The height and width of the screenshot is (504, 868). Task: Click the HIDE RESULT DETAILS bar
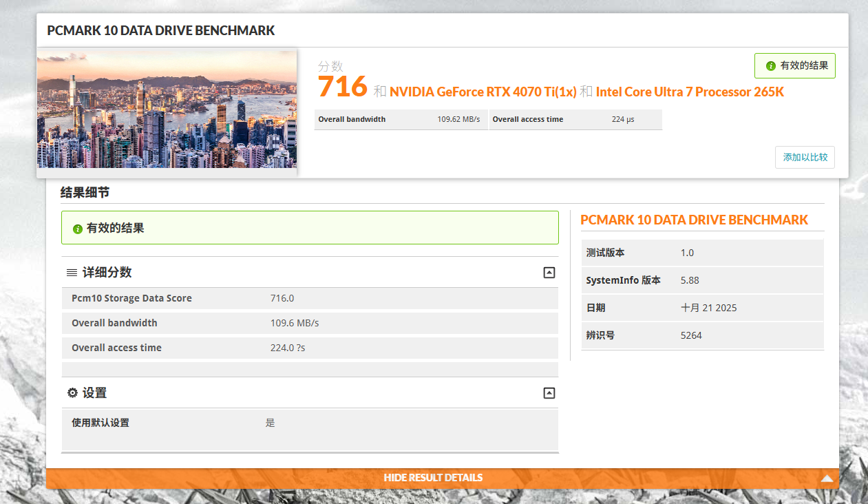pos(443,478)
